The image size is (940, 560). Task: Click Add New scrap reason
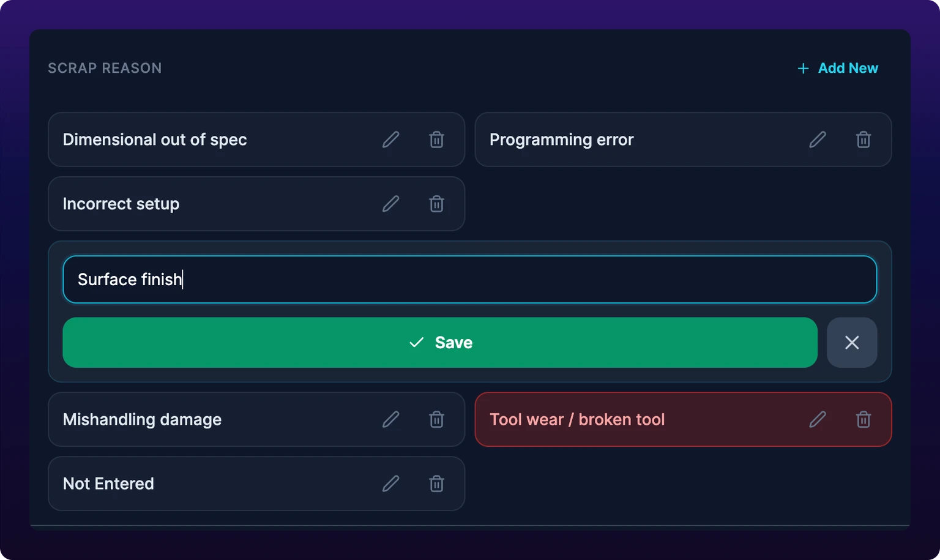838,68
